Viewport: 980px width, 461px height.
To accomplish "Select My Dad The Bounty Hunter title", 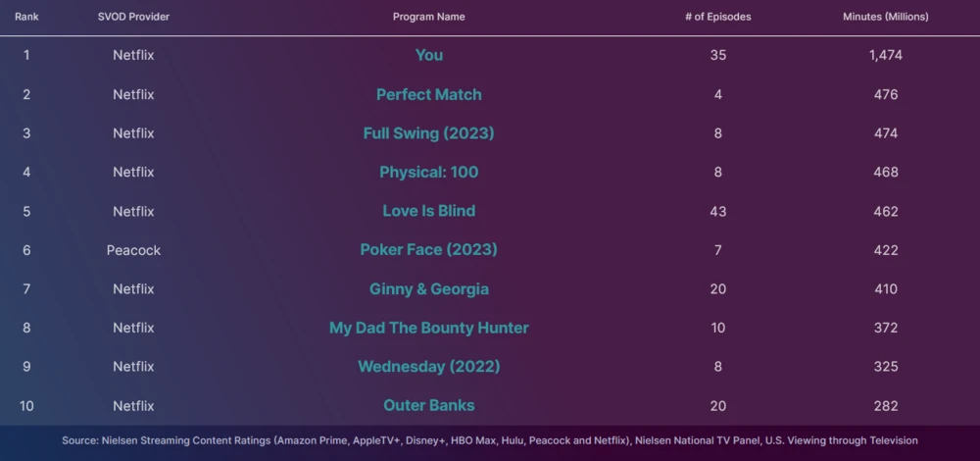I will [428, 328].
